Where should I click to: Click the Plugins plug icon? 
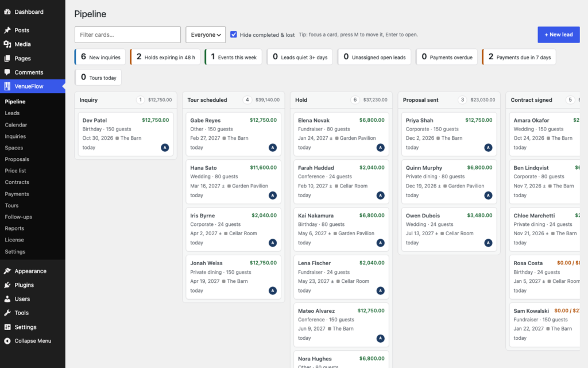tap(7, 285)
